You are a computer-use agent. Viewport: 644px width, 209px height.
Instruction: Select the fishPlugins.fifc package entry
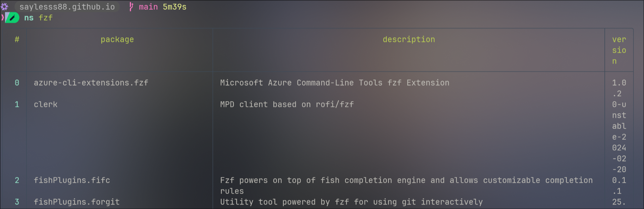coord(72,180)
